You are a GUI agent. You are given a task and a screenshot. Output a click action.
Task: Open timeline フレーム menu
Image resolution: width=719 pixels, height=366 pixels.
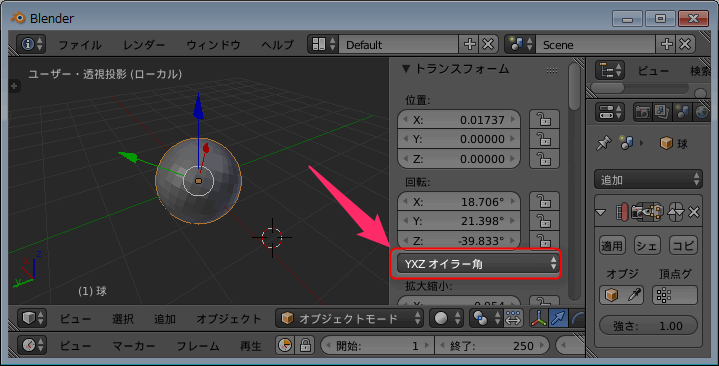click(x=198, y=346)
